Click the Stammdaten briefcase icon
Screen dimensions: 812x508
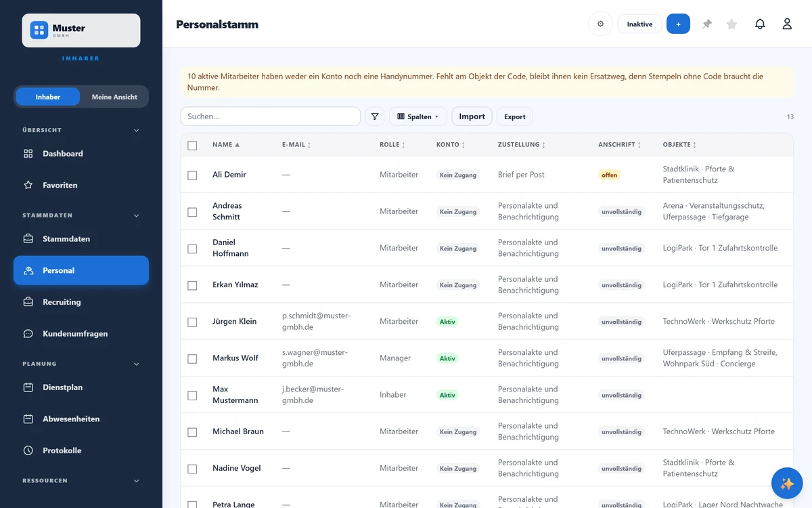28,239
